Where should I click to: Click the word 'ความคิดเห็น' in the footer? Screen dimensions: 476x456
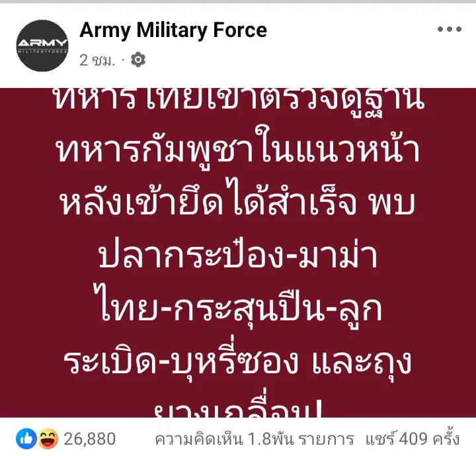pyautogui.click(x=200, y=439)
